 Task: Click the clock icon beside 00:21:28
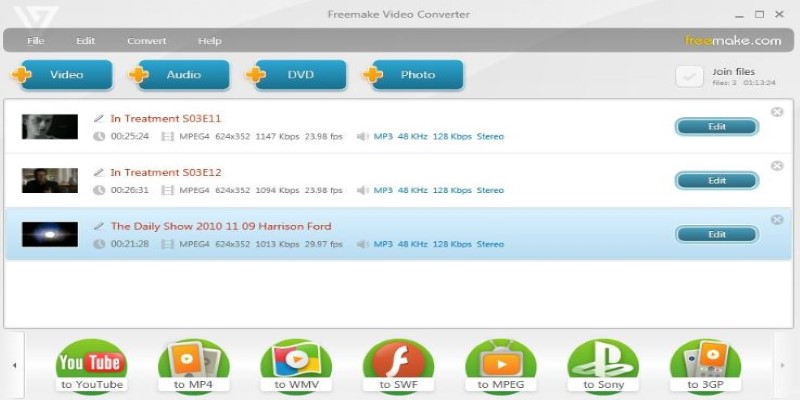pyautogui.click(x=99, y=244)
